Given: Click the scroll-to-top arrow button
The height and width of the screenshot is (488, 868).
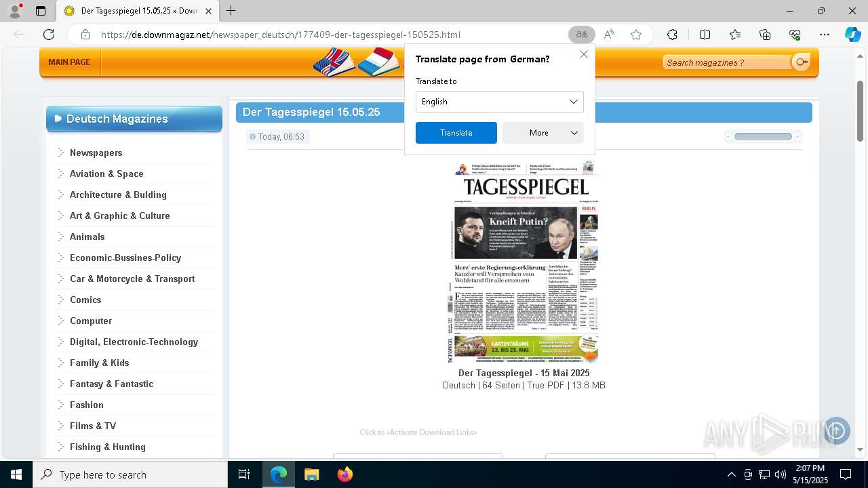Looking at the screenshot, I should click(836, 430).
